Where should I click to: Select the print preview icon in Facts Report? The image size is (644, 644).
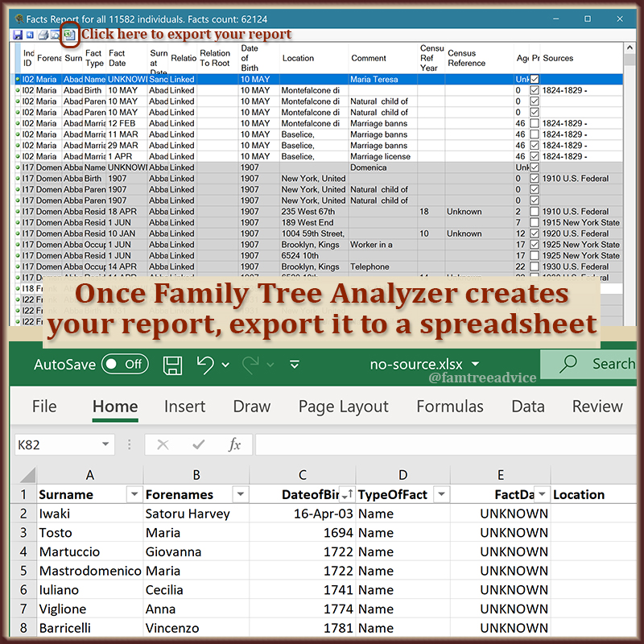pos(54,35)
